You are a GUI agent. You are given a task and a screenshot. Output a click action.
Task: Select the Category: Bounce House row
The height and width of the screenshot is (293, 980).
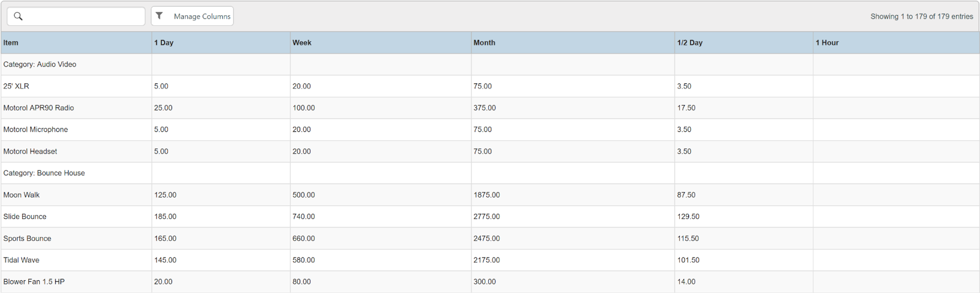click(44, 173)
